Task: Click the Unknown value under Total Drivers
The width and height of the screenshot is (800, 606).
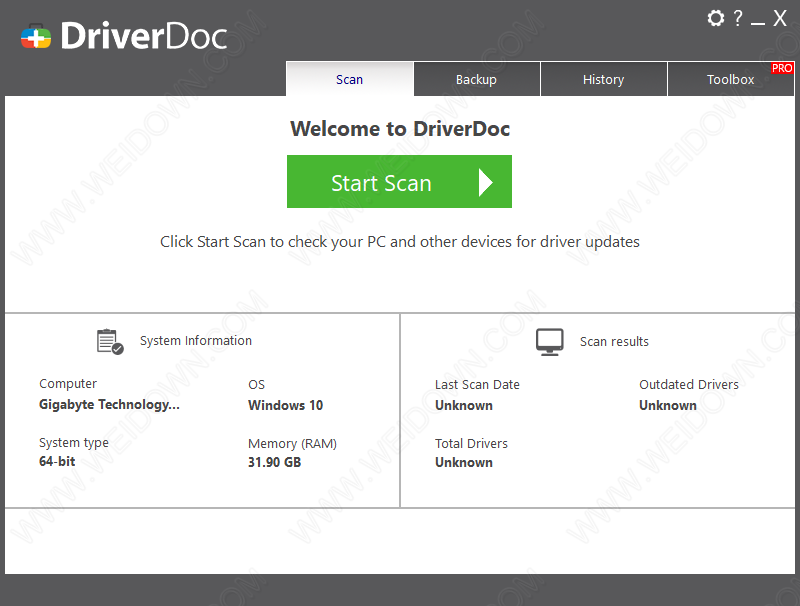Action: [x=464, y=462]
